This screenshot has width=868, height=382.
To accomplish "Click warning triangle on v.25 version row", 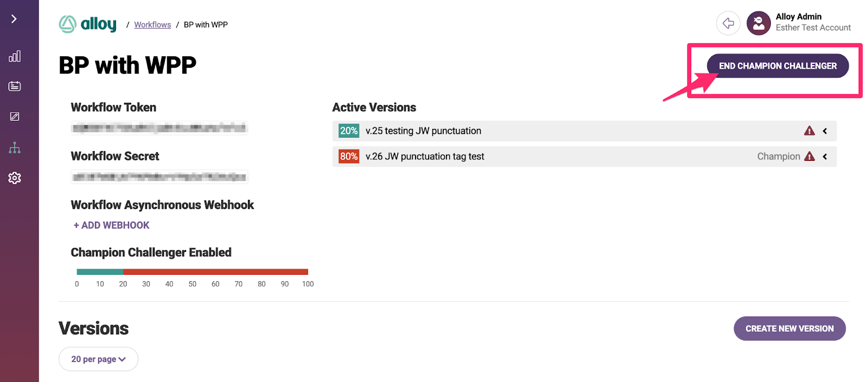I will click(809, 131).
